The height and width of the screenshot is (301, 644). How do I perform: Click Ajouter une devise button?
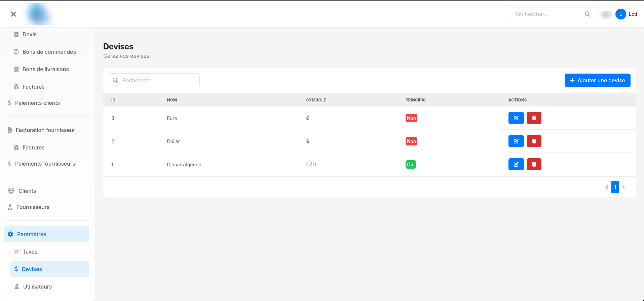point(597,80)
